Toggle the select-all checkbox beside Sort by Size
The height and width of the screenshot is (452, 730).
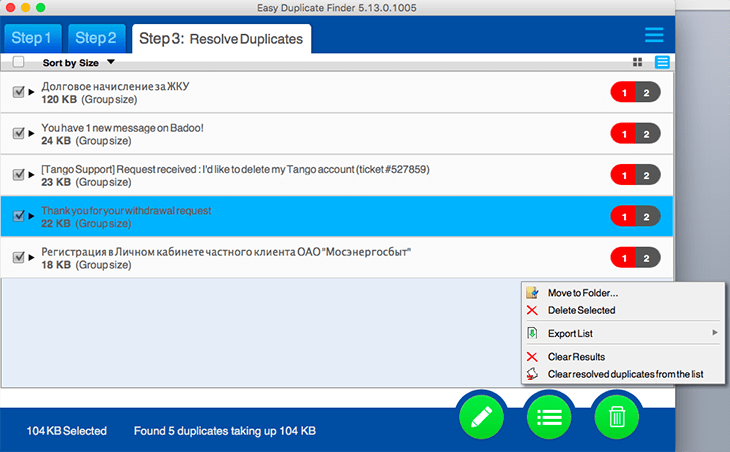click(x=19, y=62)
